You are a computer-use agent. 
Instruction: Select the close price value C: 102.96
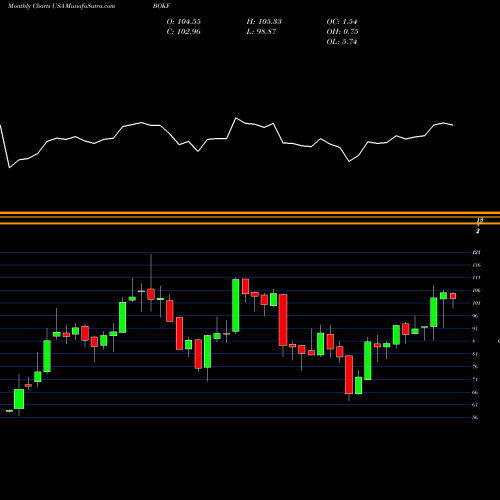click(x=184, y=32)
